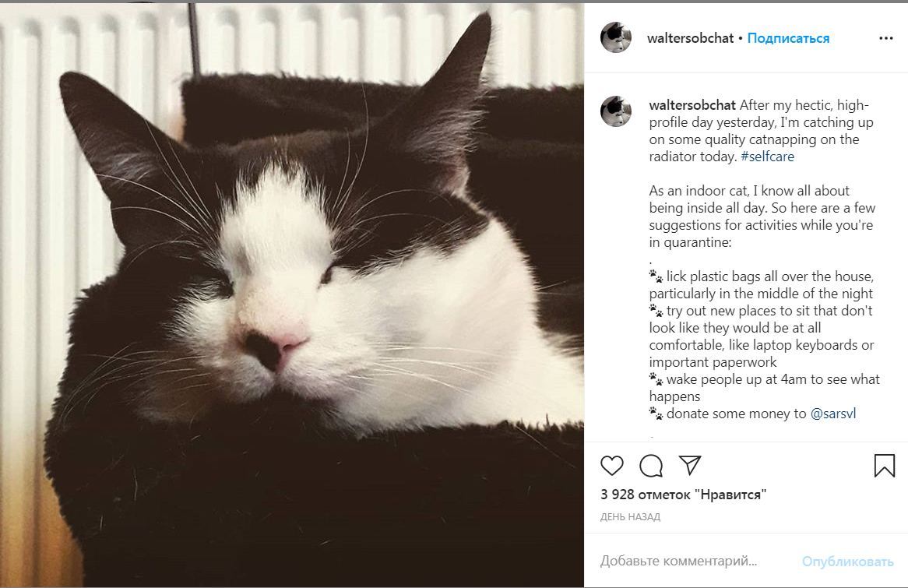Click the paw emoji before 'wake people up'
The height and width of the screenshot is (588, 908).
click(x=656, y=379)
